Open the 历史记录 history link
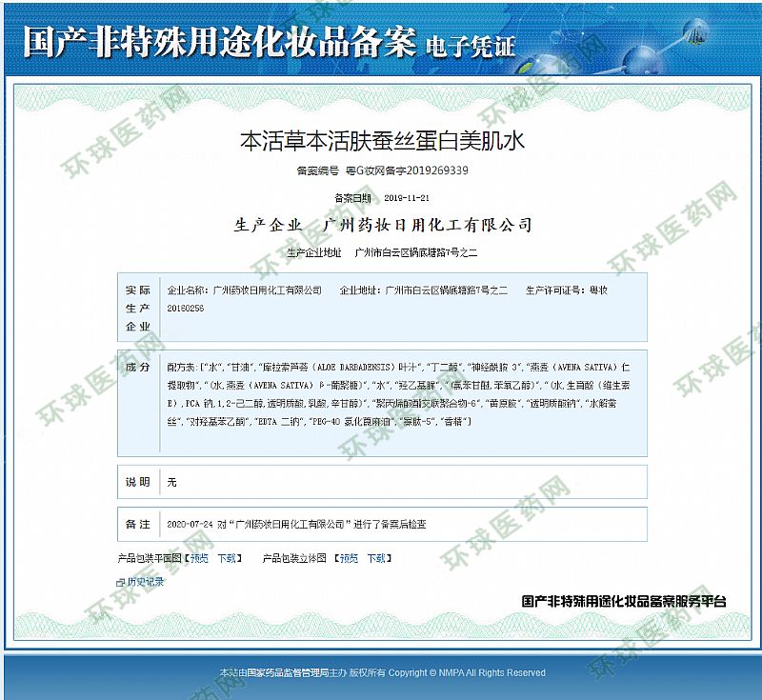 145,582
